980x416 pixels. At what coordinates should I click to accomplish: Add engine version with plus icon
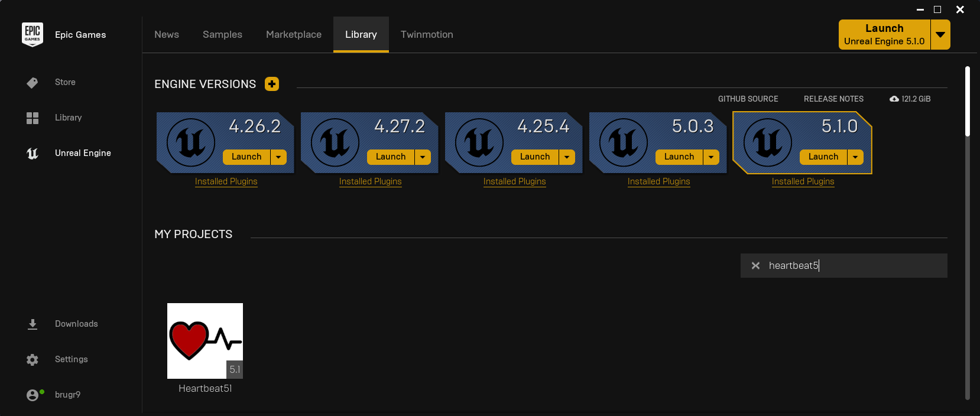[x=272, y=84]
